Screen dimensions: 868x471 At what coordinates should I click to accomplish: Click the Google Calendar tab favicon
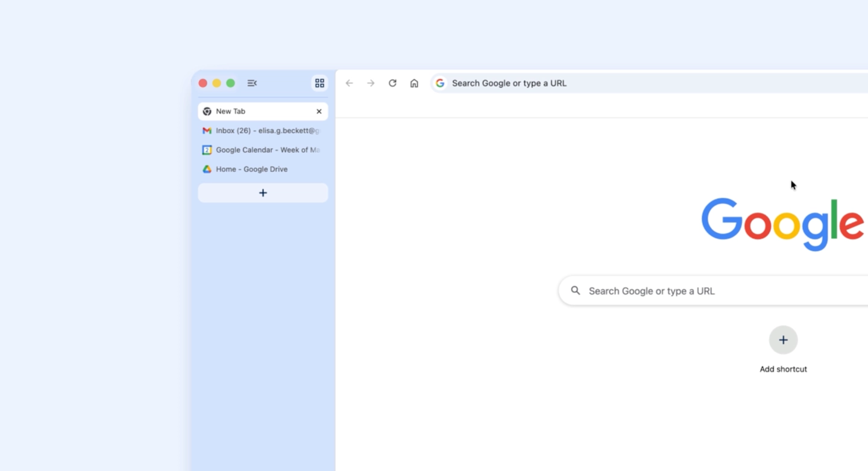207,150
